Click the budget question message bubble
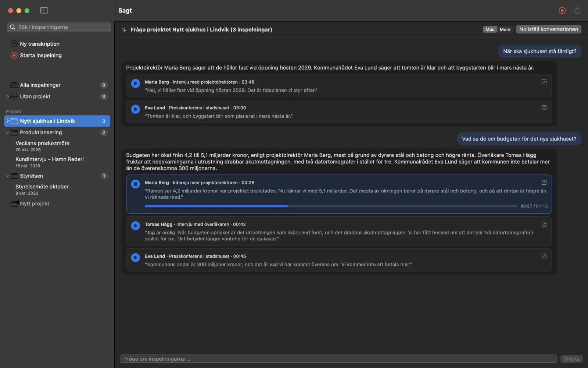The height and width of the screenshot is (368, 588). [519, 139]
